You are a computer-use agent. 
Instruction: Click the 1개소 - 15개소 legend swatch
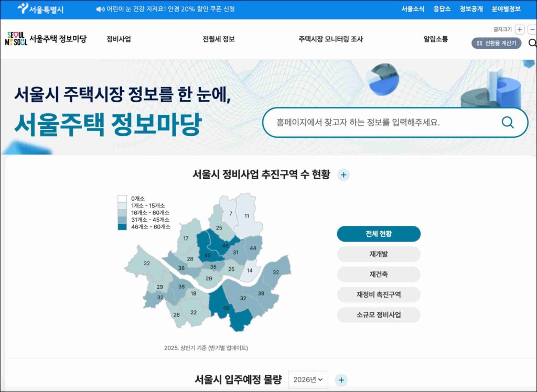tap(122, 206)
